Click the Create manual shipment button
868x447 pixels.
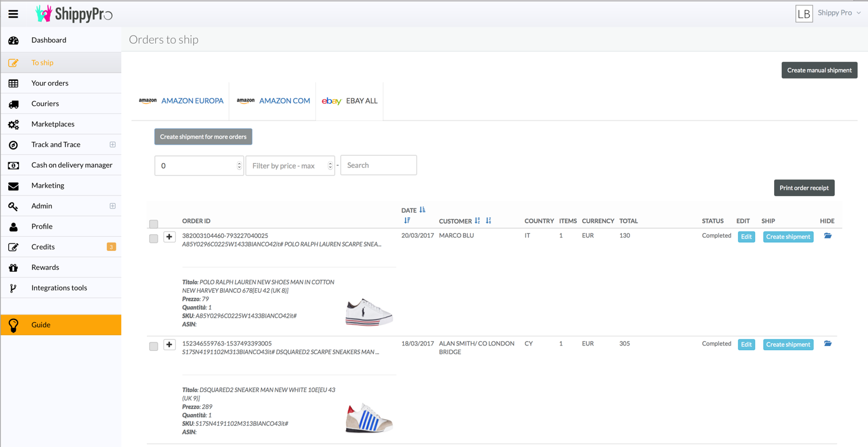coord(819,70)
